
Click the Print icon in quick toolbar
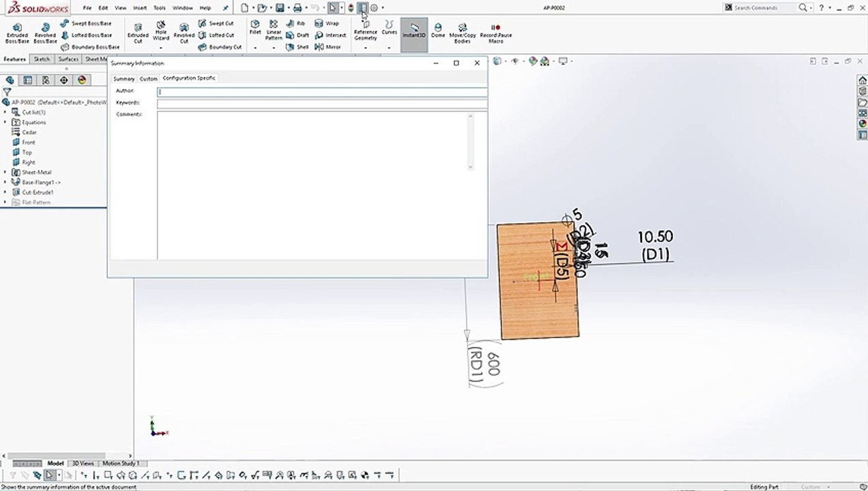coord(298,8)
